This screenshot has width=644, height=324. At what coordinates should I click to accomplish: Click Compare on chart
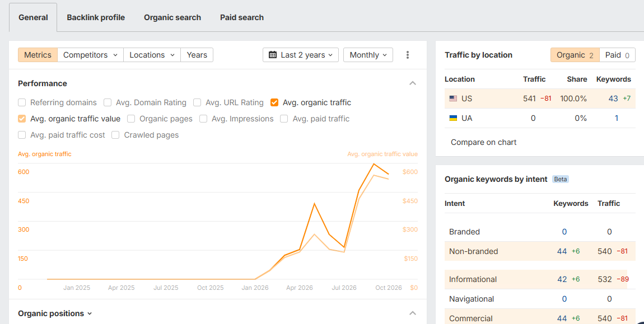(x=483, y=142)
